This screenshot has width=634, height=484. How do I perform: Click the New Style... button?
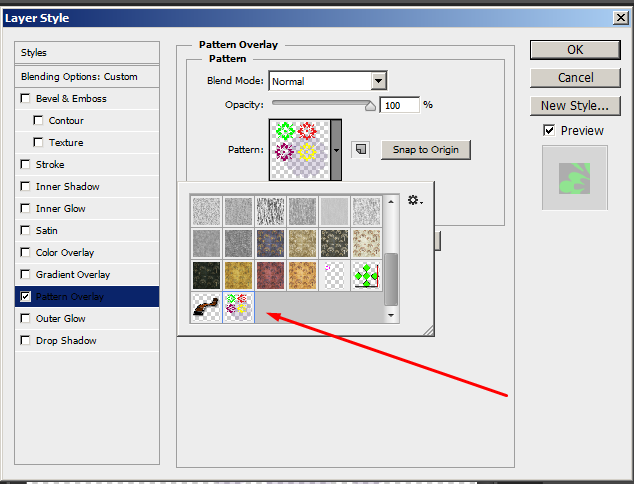tap(575, 106)
